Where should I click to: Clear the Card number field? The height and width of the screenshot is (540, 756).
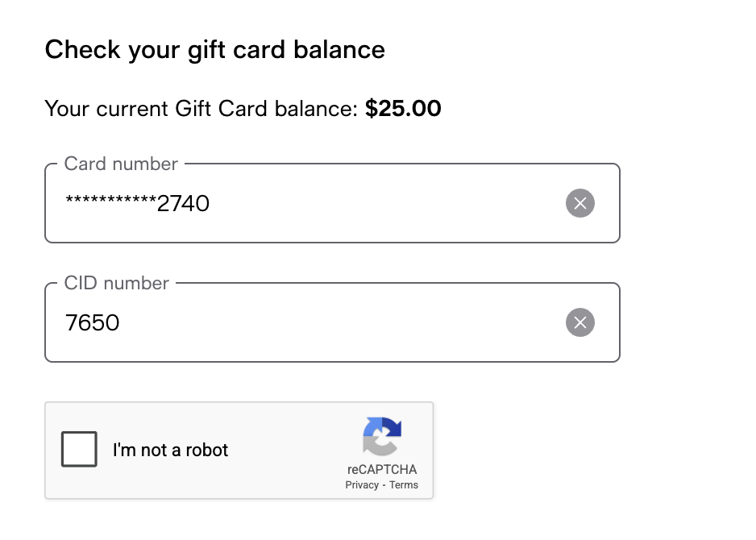[580, 204]
